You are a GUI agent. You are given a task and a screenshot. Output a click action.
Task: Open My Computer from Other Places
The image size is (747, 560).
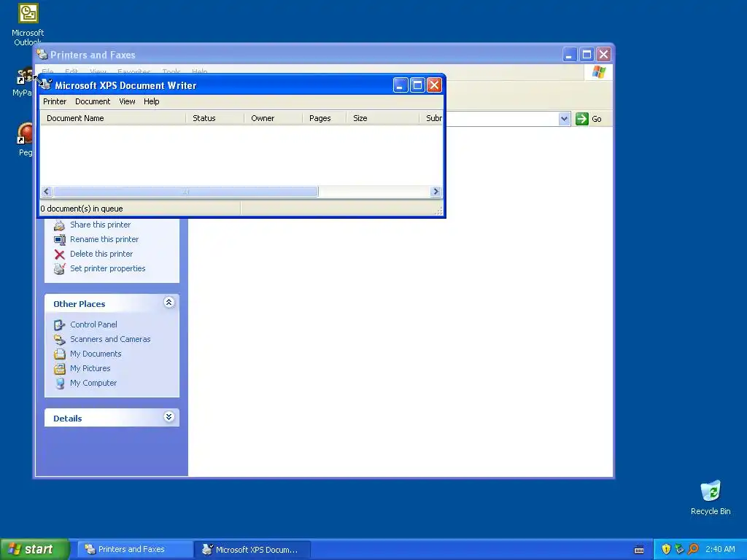tap(93, 383)
